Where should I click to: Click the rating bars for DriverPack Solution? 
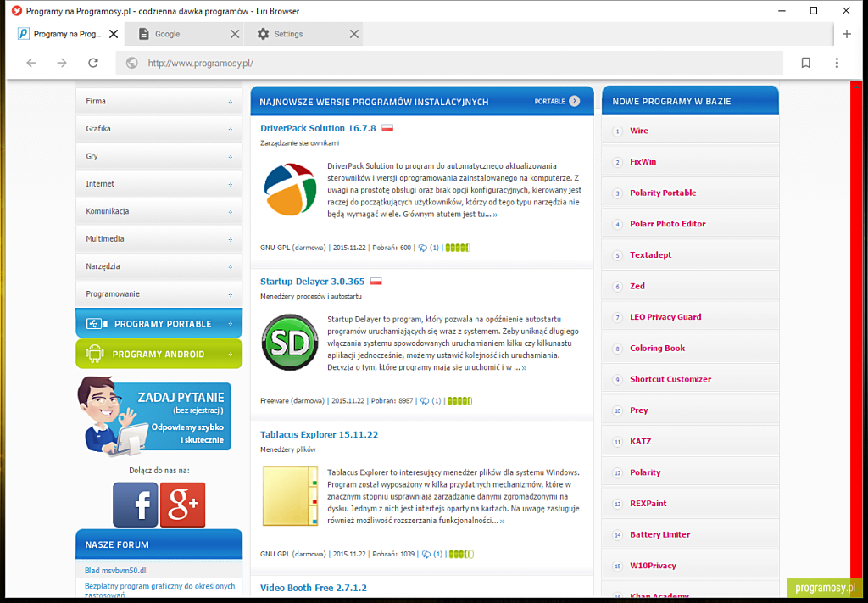tap(458, 248)
